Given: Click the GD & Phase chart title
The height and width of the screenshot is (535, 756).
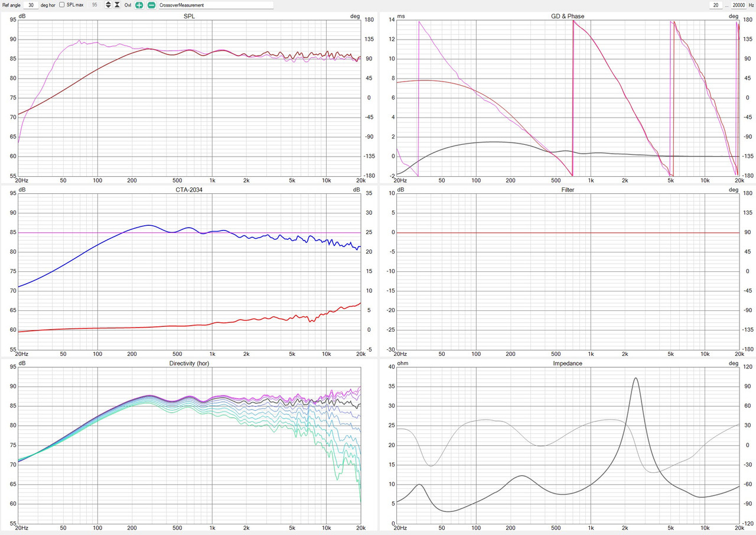Looking at the screenshot, I should [568, 16].
